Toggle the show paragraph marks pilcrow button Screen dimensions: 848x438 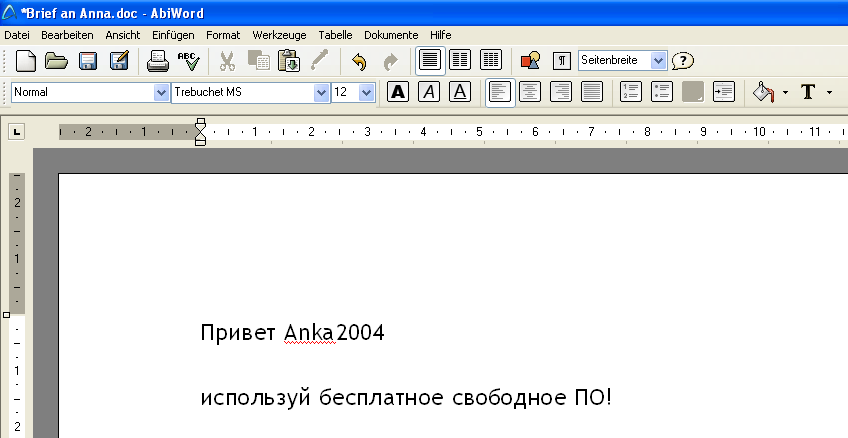coord(562,61)
